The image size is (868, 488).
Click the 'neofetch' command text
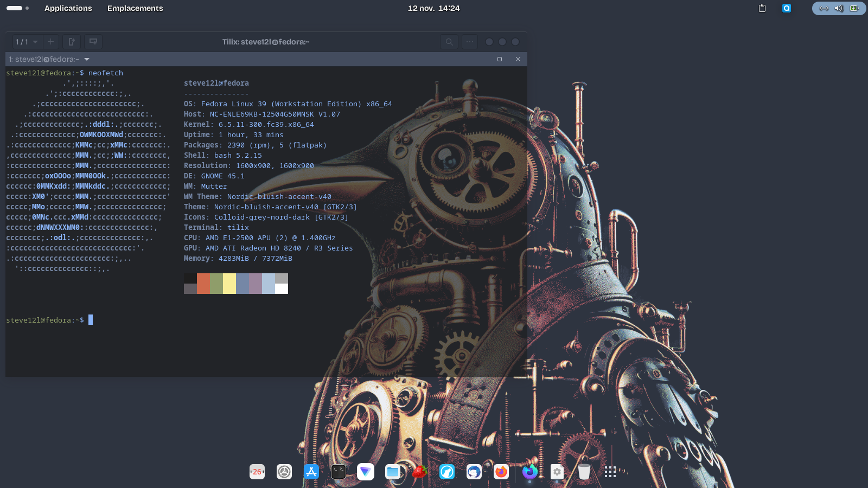point(106,73)
